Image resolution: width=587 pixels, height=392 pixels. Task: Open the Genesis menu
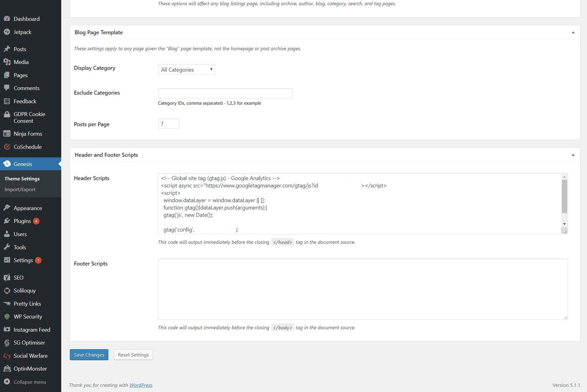[31, 164]
